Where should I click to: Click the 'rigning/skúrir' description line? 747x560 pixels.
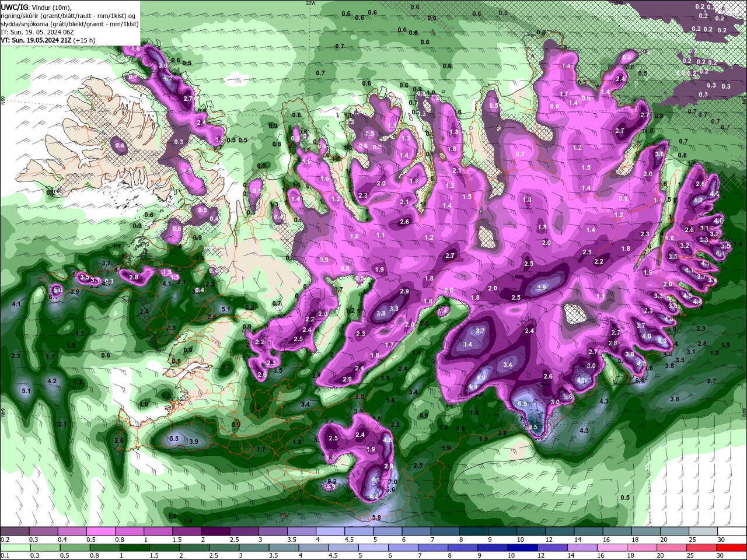click(68, 16)
